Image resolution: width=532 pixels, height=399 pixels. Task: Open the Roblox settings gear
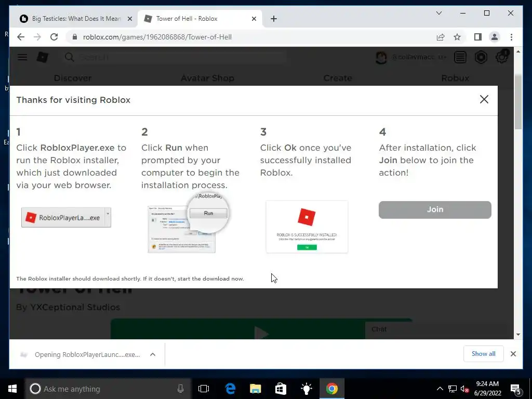[x=502, y=56]
